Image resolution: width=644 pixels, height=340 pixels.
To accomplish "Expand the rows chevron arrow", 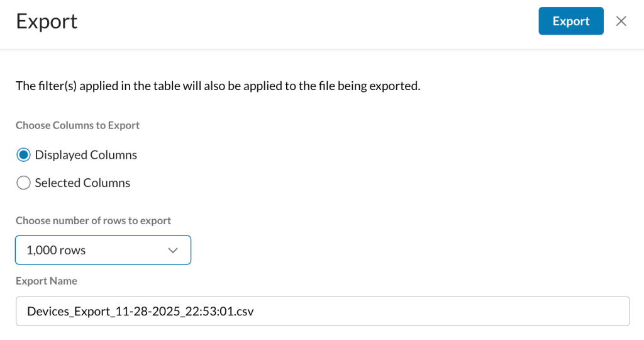I will pos(173,251).
